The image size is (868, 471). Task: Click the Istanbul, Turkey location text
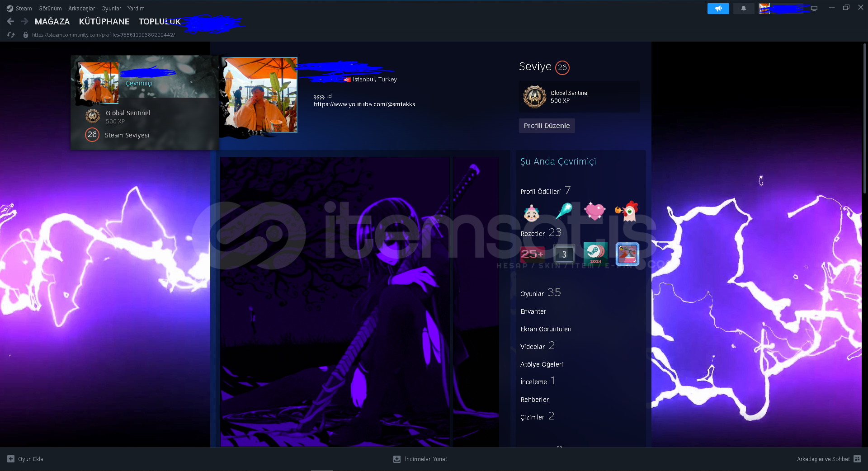pyautogui.click(x=375, y=80)
